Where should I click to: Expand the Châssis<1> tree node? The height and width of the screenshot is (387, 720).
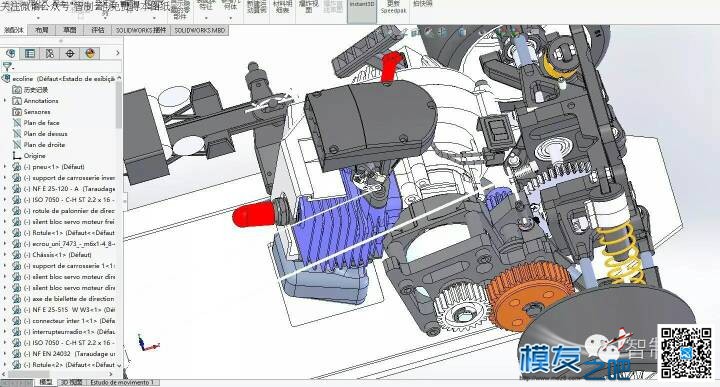point(5,255)
